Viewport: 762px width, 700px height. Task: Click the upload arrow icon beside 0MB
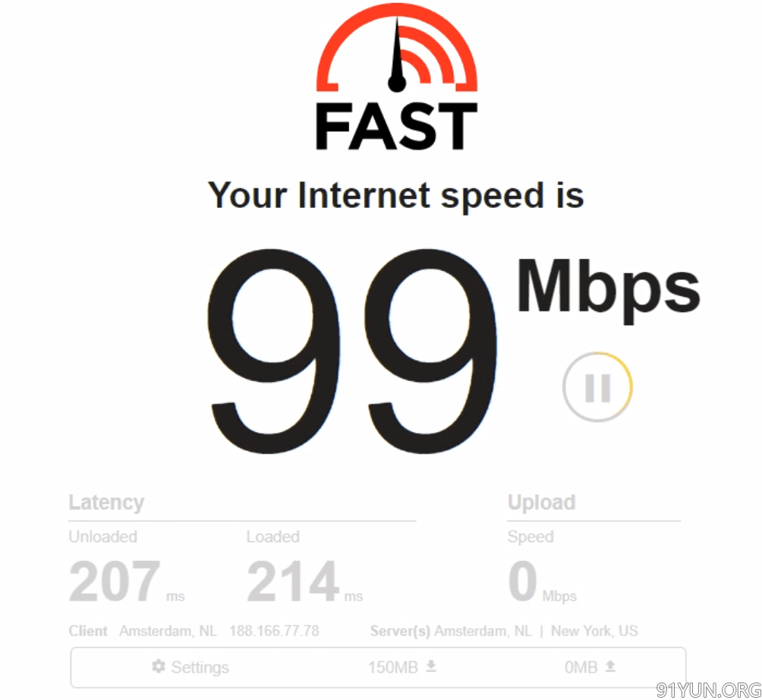[610, 667]
